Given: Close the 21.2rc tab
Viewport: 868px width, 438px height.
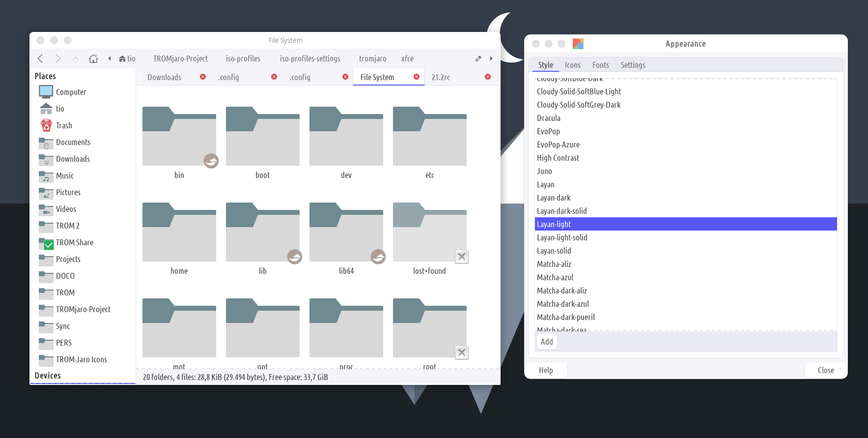Looking at the screenshot, I should [x=488, y=77].
